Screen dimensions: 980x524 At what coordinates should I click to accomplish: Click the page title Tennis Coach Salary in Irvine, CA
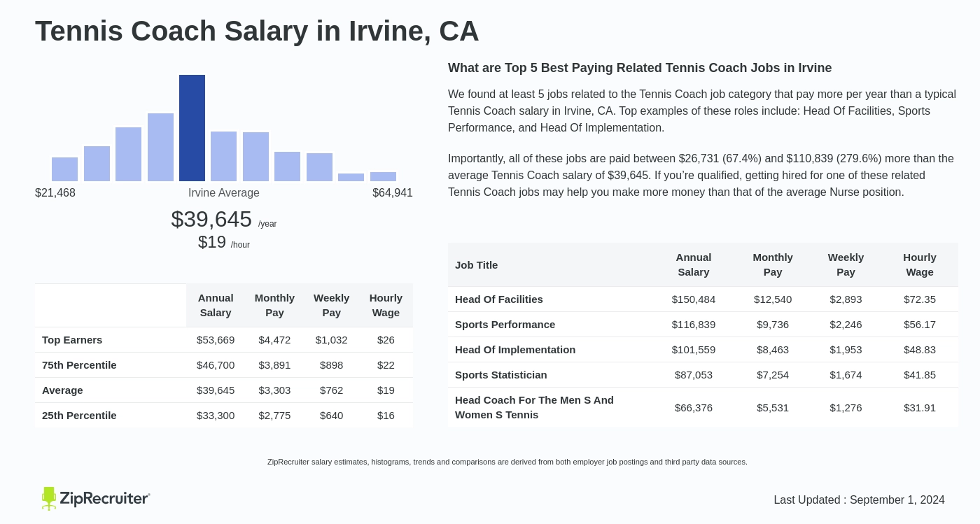point(257,31)
